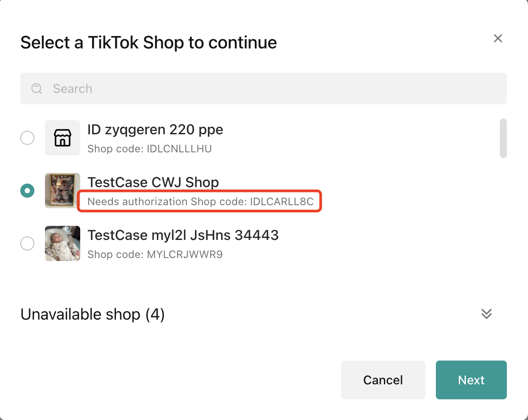Click the Unavailable shop (4) heading
Screen dimensions: 528x420
click(x=93, y=314)
